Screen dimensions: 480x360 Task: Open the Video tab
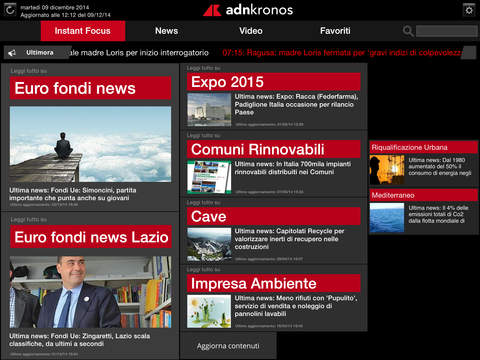tap(251, 31)
